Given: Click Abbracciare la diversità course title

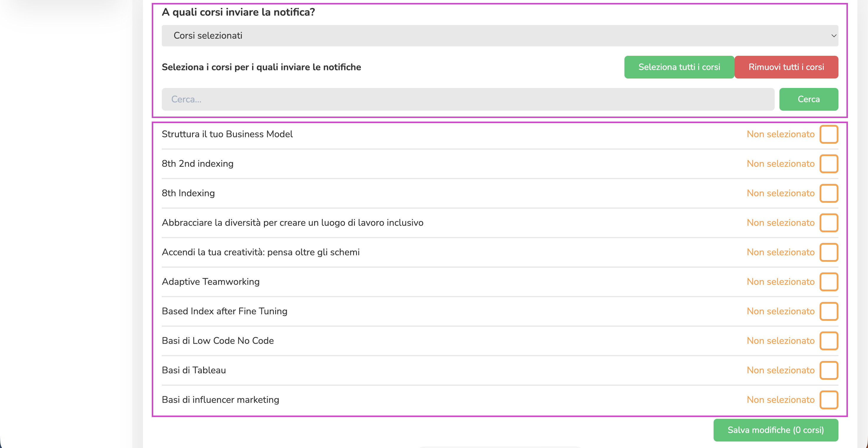Looking at the screenshot, I should click(293, 223).
